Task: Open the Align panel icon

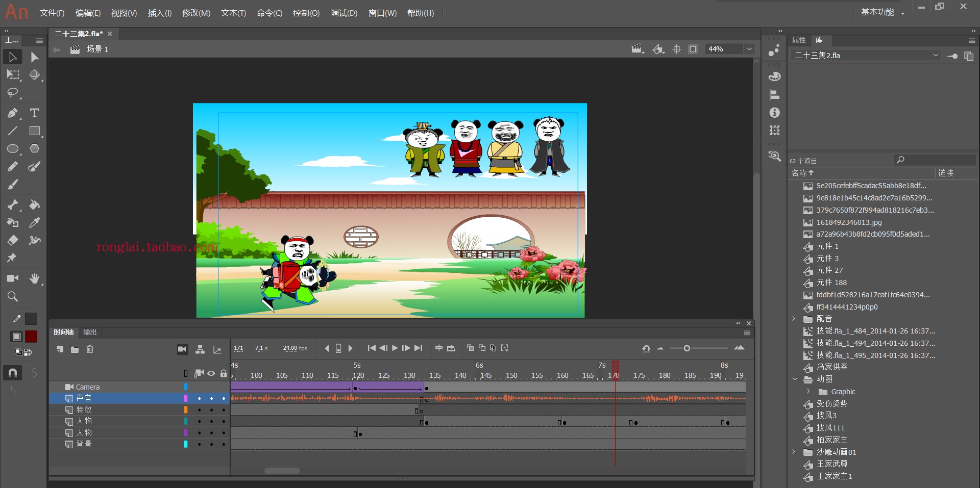Action: pos(774,95)
